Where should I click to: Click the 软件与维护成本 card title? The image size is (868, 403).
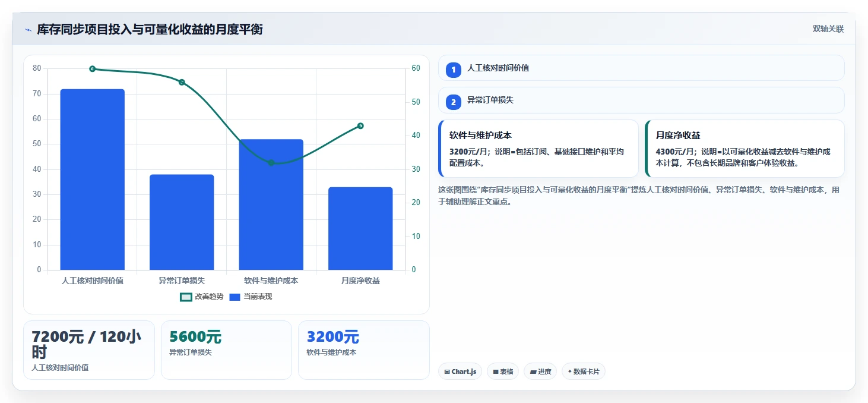pos(480,136)
